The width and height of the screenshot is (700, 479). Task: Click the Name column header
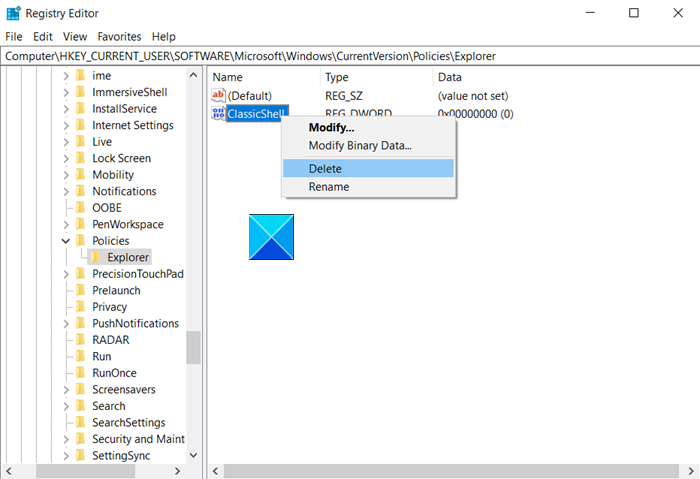click(264, 77)
